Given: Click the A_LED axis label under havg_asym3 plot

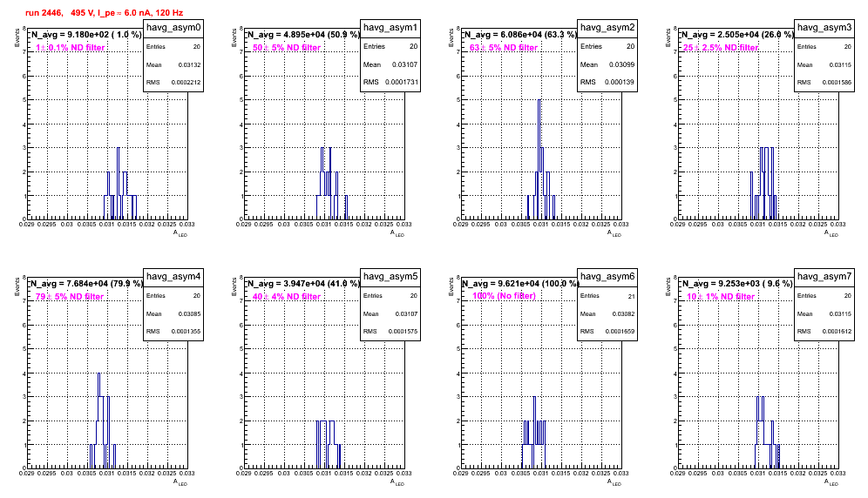Looking at the screenshot, I should 831,233.
